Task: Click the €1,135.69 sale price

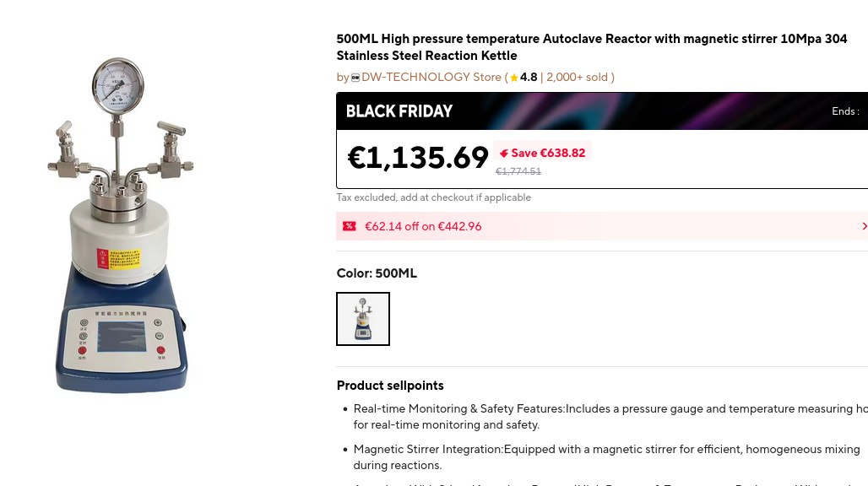Action: [418, 158]
